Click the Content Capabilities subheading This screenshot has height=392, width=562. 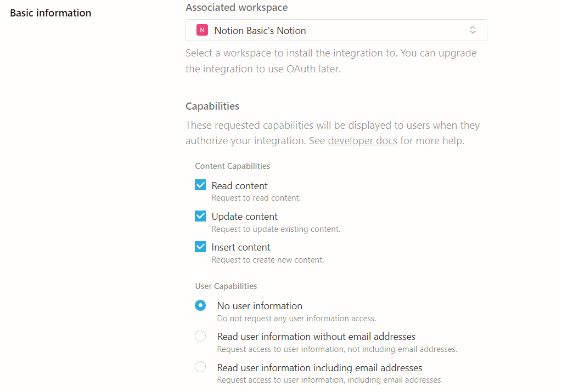232,166
